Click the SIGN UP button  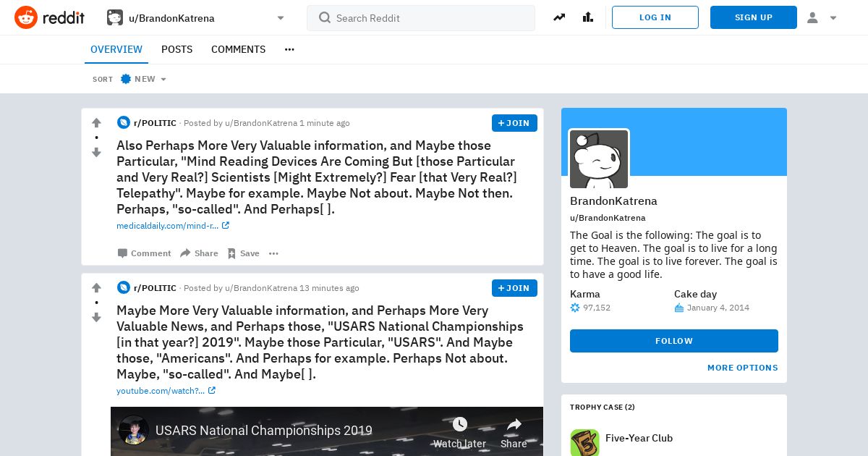click(x=754, y=17)
